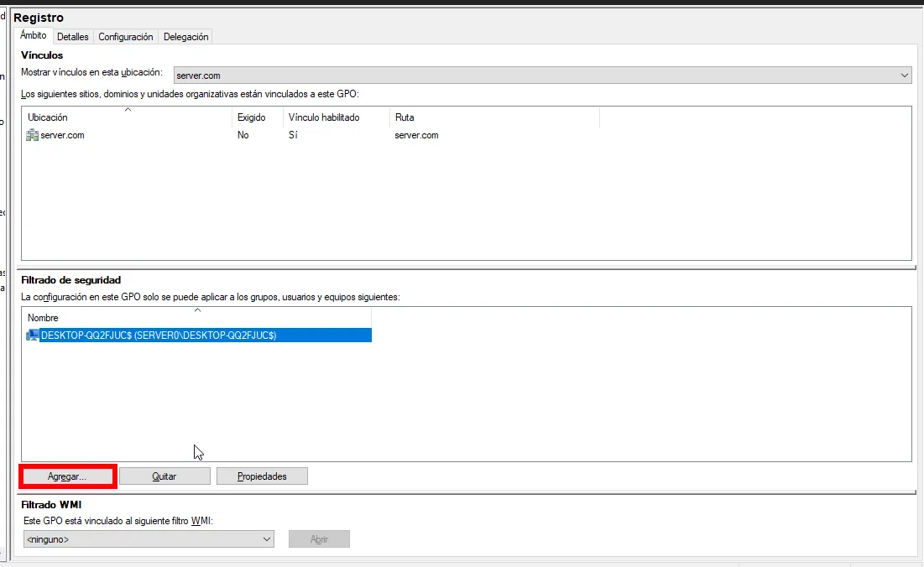Select the Ámbito tab
The height and width of the screenshot is (567, 924).
[x=33, y=35]
